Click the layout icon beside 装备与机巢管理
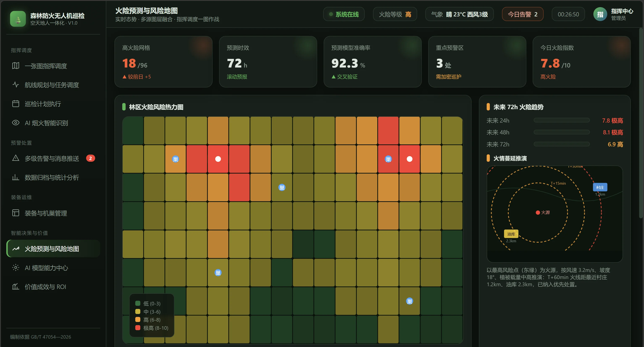Viewport: 644px width, 347px height. [x=16, y=213]
